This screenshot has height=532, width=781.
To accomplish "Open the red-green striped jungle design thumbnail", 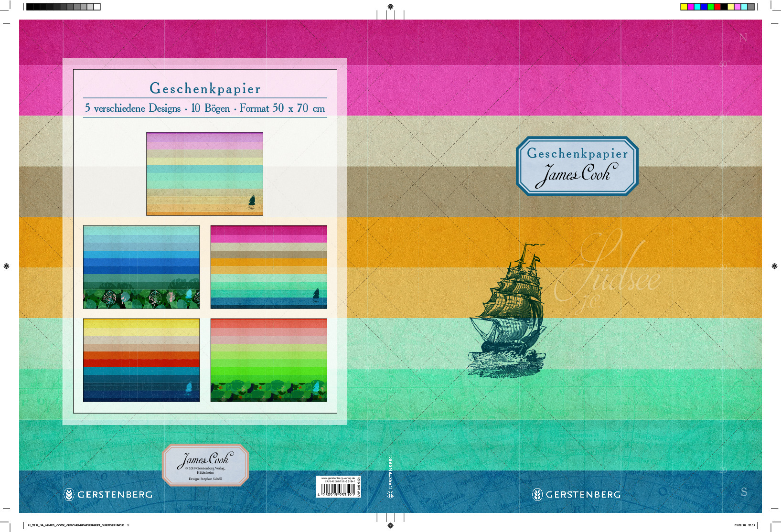I will pyautogui.click(x=269, y=360).
